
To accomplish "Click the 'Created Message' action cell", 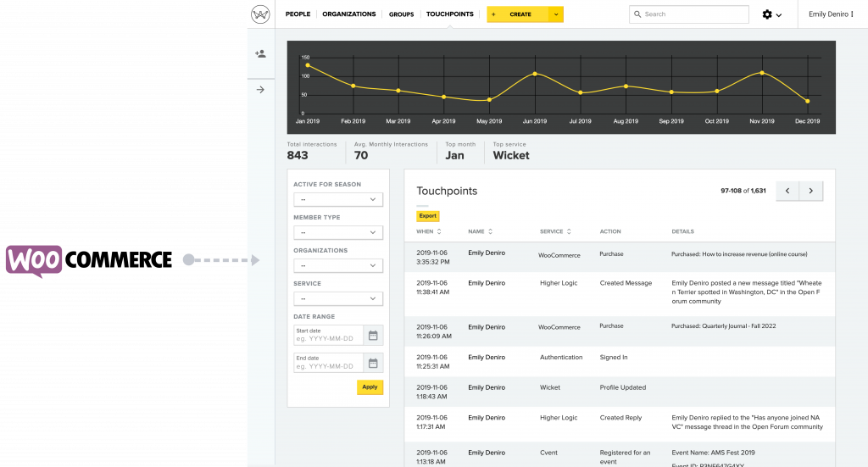I will (x=626, y=283).
